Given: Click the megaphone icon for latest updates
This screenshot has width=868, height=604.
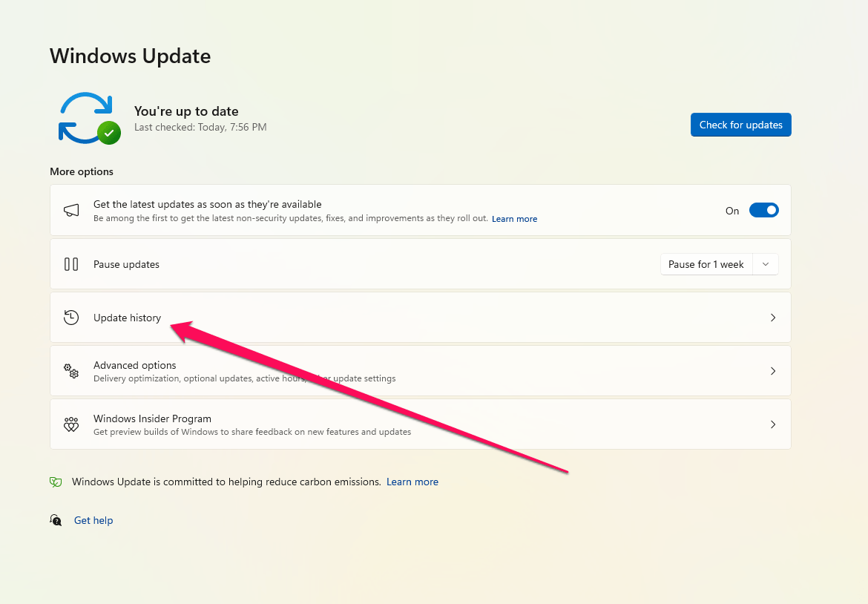Looking at the screenshot, I should pos(71,211).
